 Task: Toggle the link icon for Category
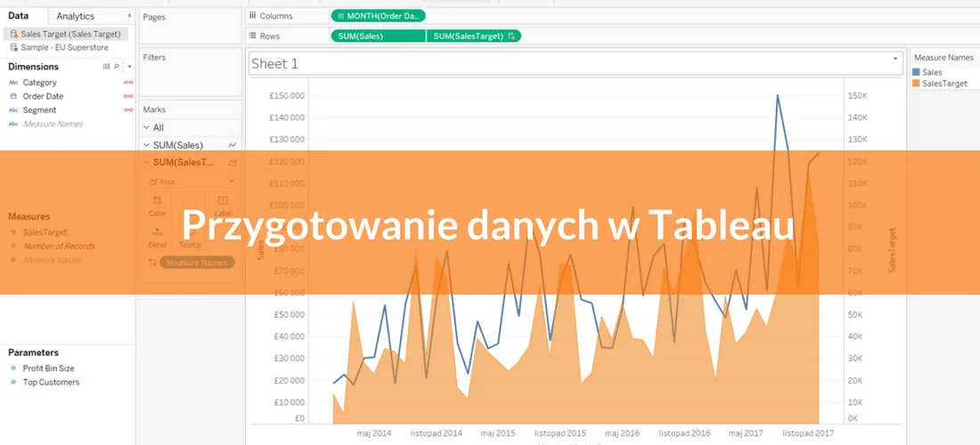[x=128, y=83]
